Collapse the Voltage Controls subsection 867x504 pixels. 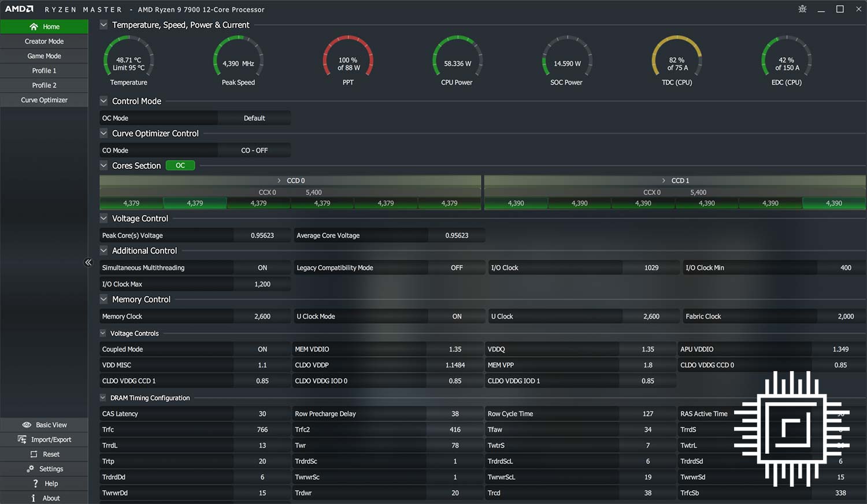(103, 333)
